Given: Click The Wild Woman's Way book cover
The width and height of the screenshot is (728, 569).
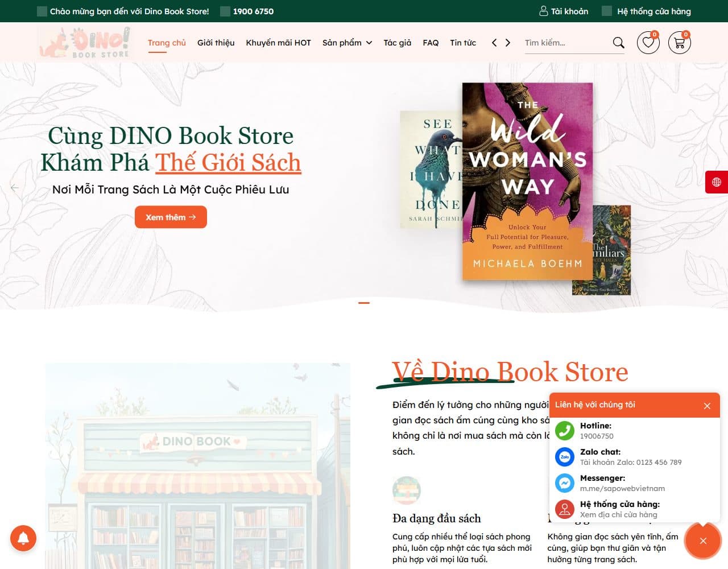Looking at the screenshot, I should pos(528,182).
